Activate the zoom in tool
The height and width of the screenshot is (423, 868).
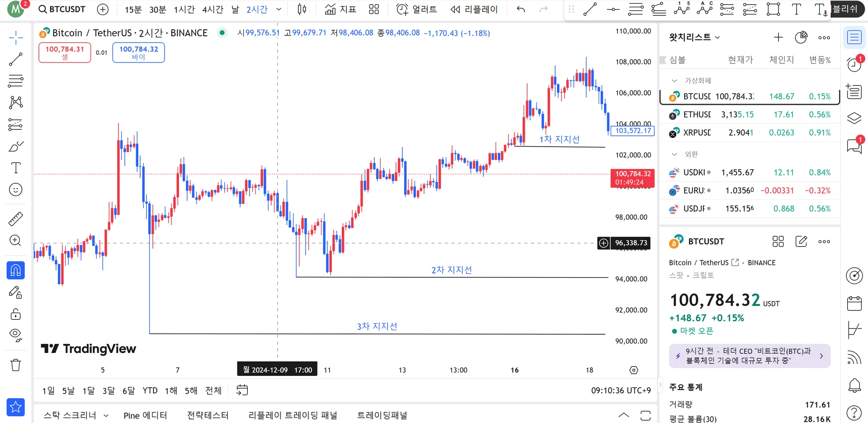click(x=16, y=240)
